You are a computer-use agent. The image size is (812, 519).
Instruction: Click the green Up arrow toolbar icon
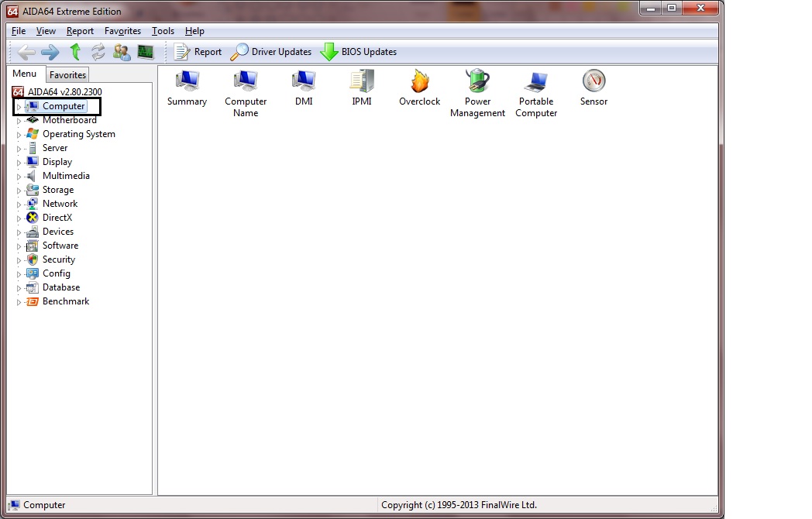(x=76, y=52)
